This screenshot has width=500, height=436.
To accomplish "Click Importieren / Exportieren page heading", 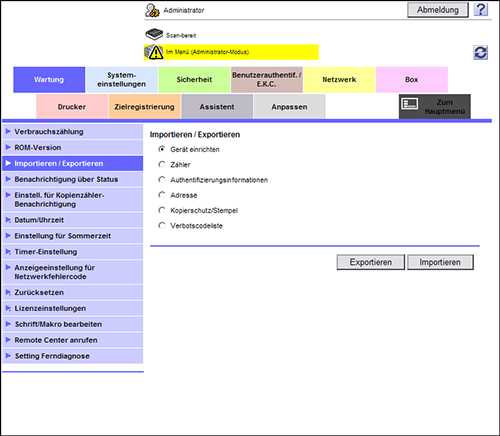I will tap(195, 135).
